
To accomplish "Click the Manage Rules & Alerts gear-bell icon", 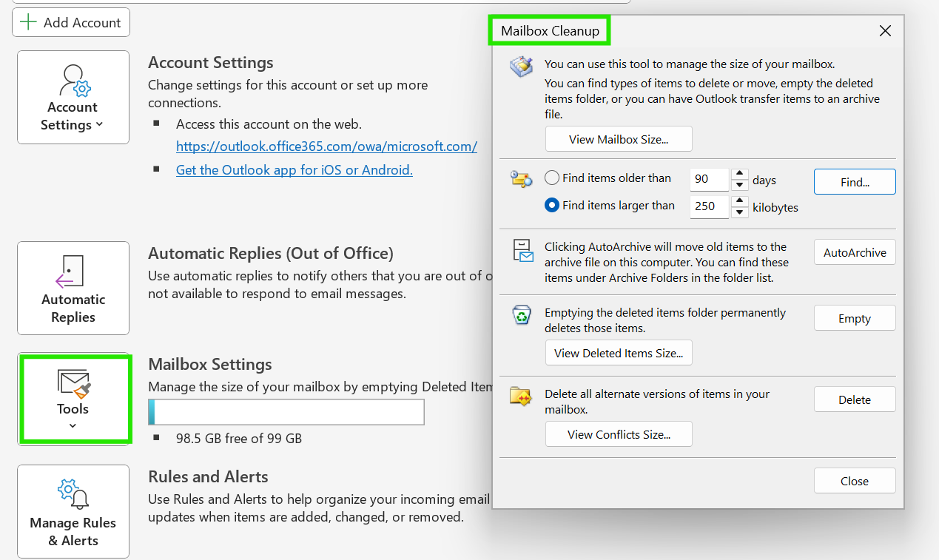I will 73,495.
